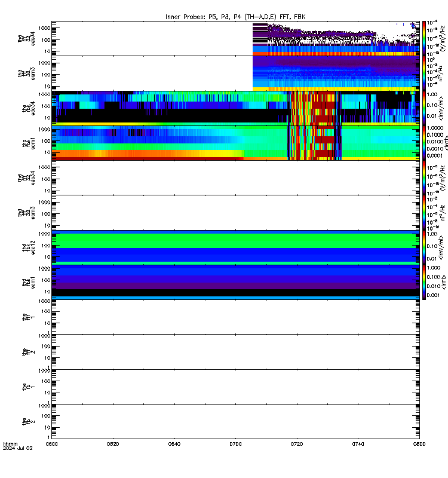
Task: Click the tha fbk scm1 spectrogram panel
Action: (235, 143)
